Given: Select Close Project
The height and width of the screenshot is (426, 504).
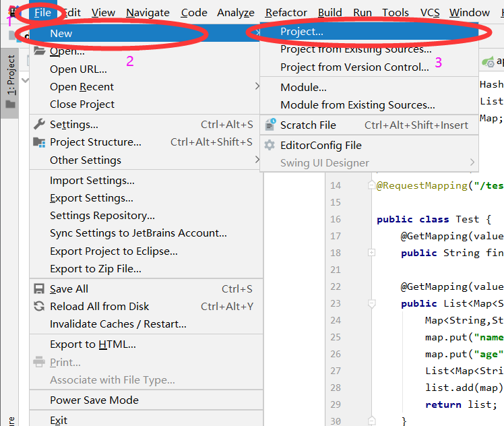Looking at the screenshot, I should (x=145, y=104).
